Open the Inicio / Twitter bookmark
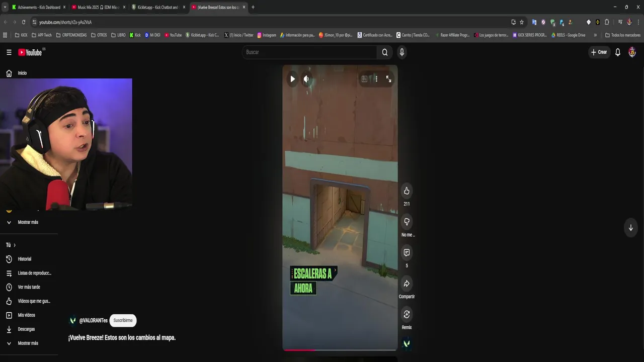This screenshot has width=644, height=362. (x=238, y=35)
